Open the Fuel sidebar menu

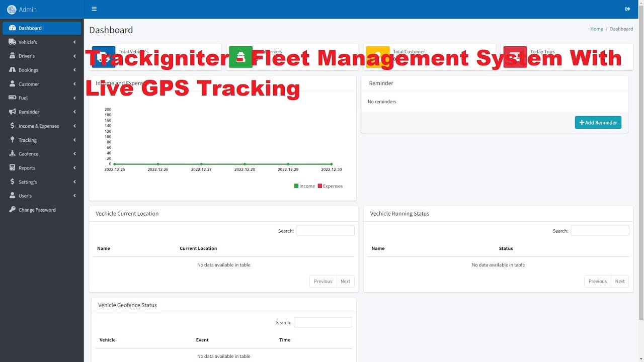[x=42, y=98]
